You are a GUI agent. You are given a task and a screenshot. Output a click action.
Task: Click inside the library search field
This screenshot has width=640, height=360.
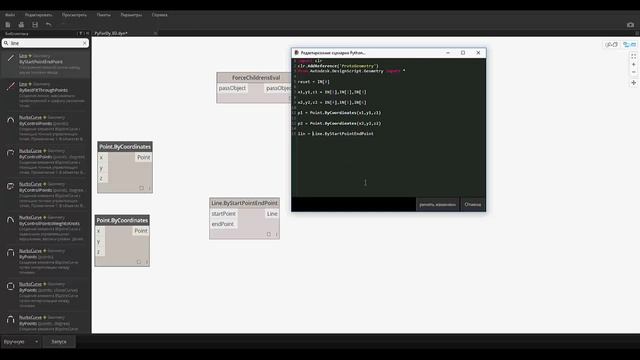(x=45, y=43)
